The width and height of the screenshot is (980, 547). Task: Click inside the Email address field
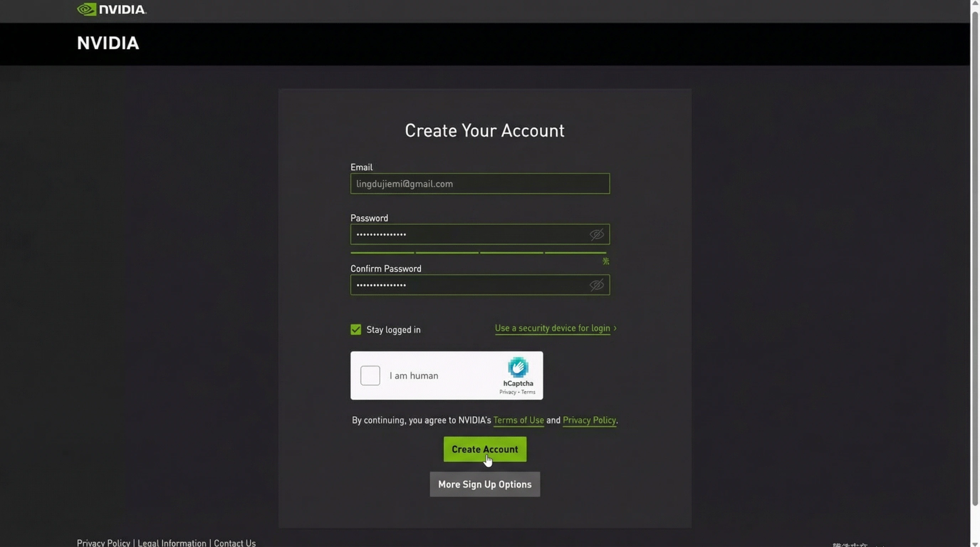(x=479, y=183)
